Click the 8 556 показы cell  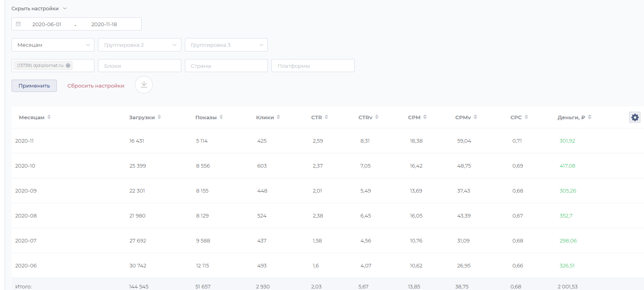pyautogui.click(x=203, y=166)
